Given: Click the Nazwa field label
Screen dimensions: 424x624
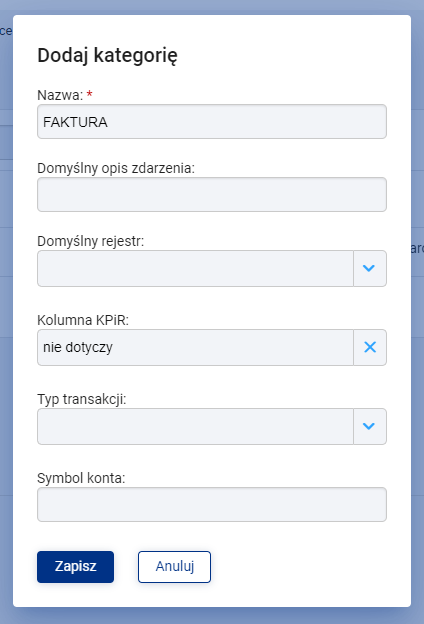Looking at the screenshot, I should [60, 96].
